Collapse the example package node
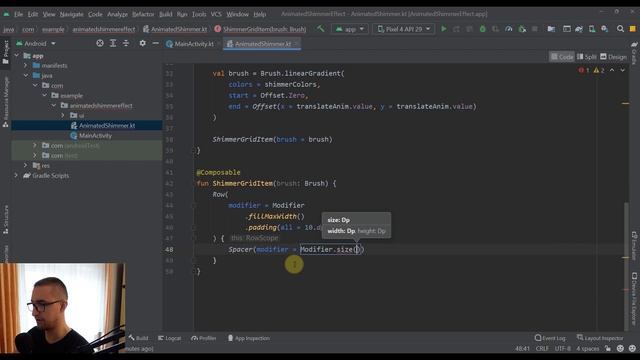This screenshot has width=640, height=360. (x=44, y=96)
